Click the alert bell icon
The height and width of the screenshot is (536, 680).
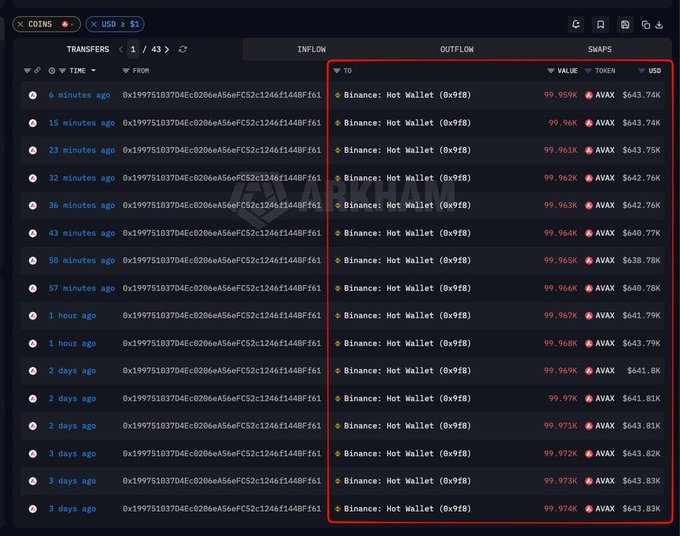click(576, 25)
